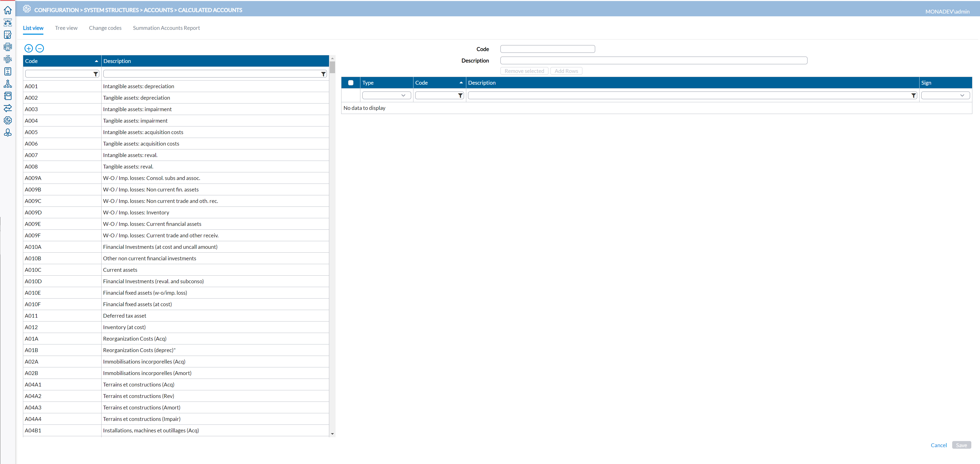The height and width of the screenshot is (464, 980).
Task: Select row A01A Reorganization Costs (Acq)
Action: [176, 339]
